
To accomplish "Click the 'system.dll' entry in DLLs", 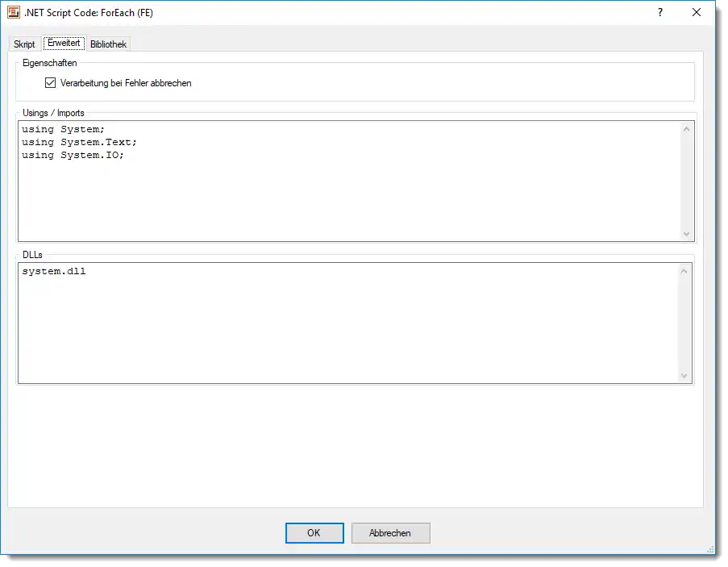I will coord(54,272).
